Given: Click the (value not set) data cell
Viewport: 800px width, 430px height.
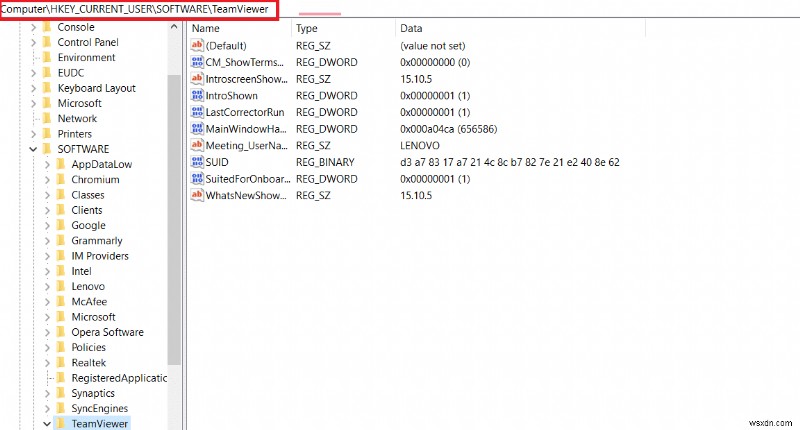Looking at the screenshot, I should (x=433, y=46).
